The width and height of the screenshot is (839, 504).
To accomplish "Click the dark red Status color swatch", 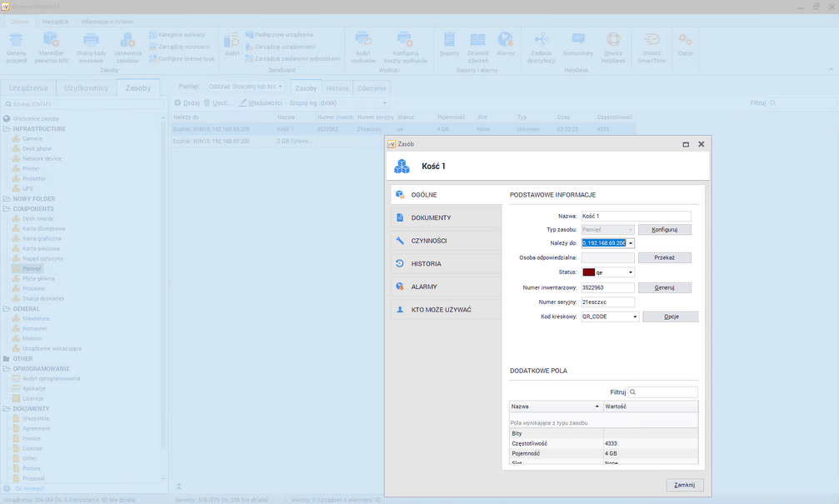I will [x=588, y=272].
